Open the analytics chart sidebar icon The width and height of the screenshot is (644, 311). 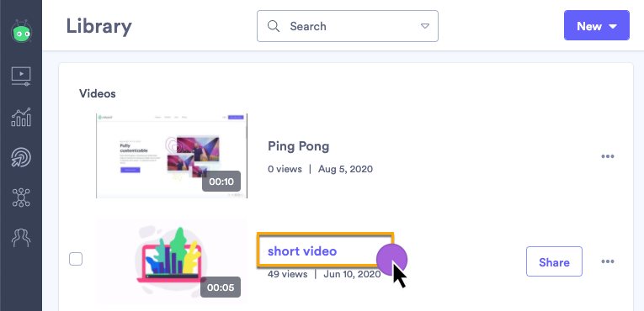(21, 117)
